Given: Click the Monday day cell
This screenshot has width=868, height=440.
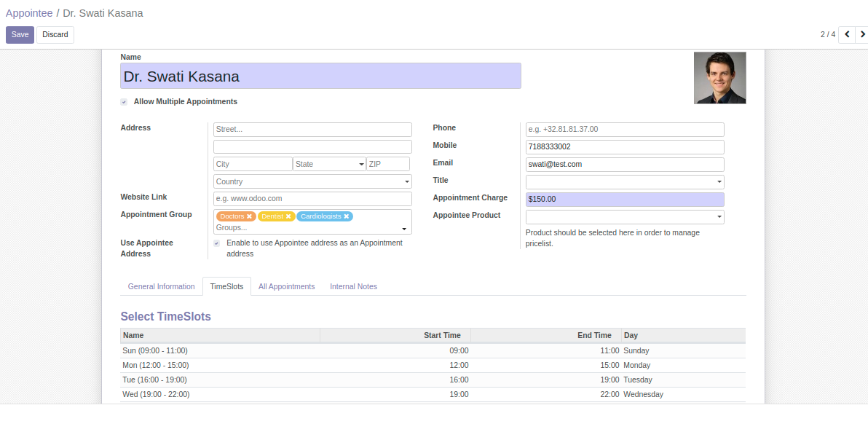Looking at the screenshot, I should [x=683, y=365].
